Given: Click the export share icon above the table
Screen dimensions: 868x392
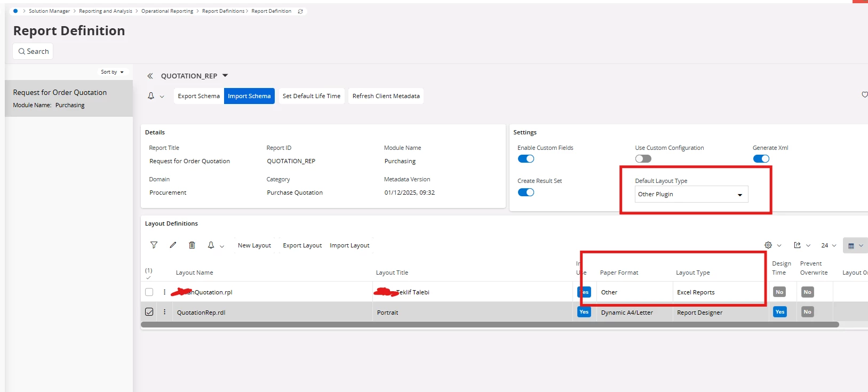Looking at the screenshot, I should [797, 245].
